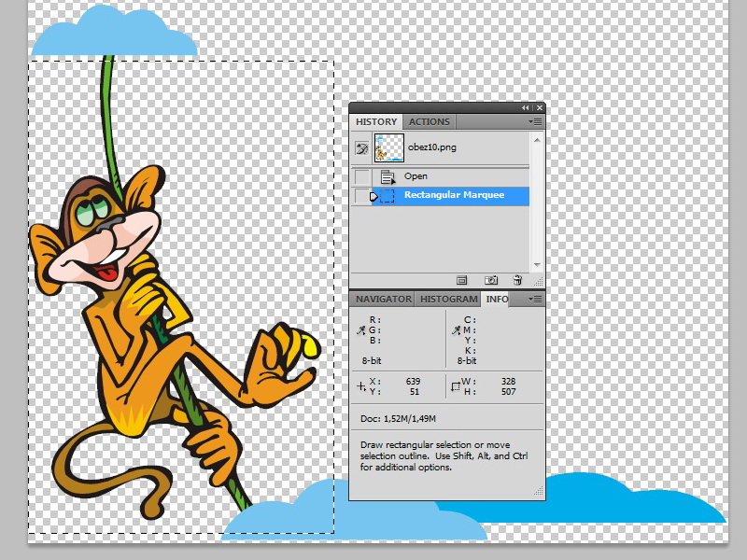
Task: Open the NAVIGATOR tab
Action: coord(384,299)
